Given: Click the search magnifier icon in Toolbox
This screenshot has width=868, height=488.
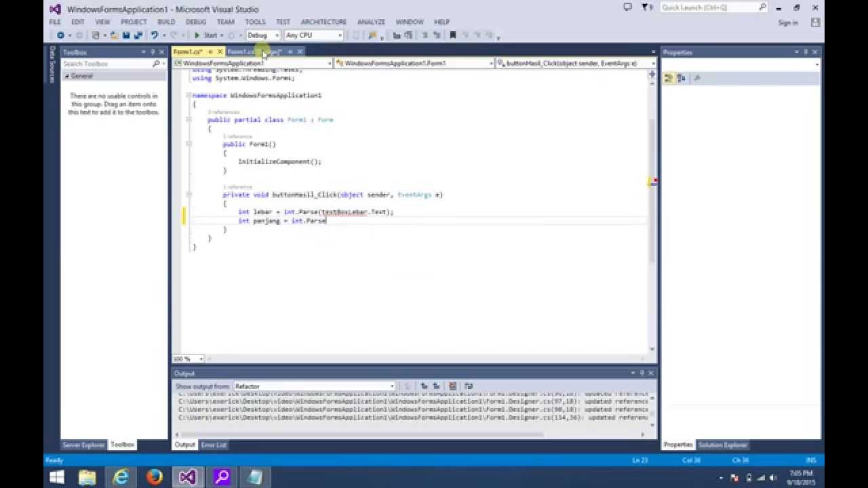Looking at the screenshot, I should click(157, 64).
